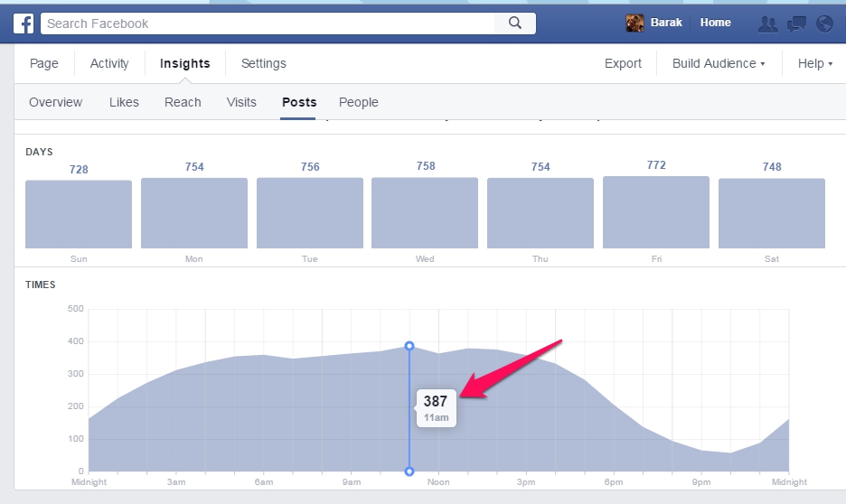
Task: Click the Export button
Action: pyautogui.click(x=623, y=63)
